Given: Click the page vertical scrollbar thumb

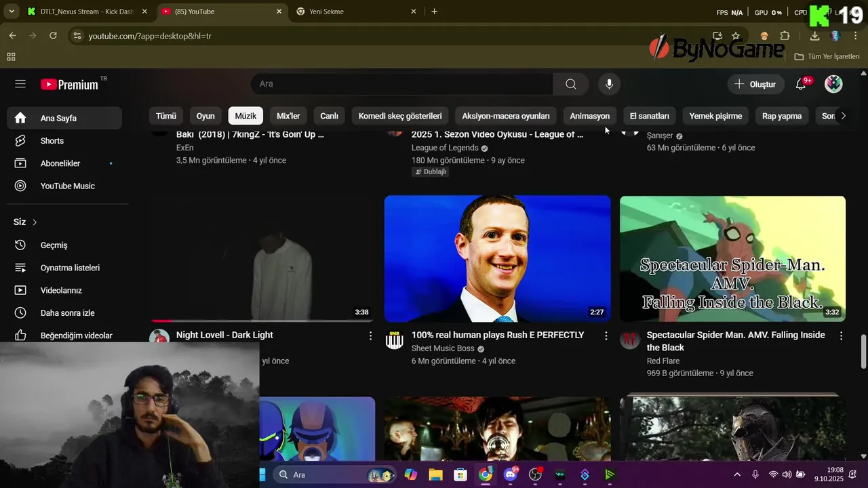Looking at the screenshot, I should coord(863,351).
